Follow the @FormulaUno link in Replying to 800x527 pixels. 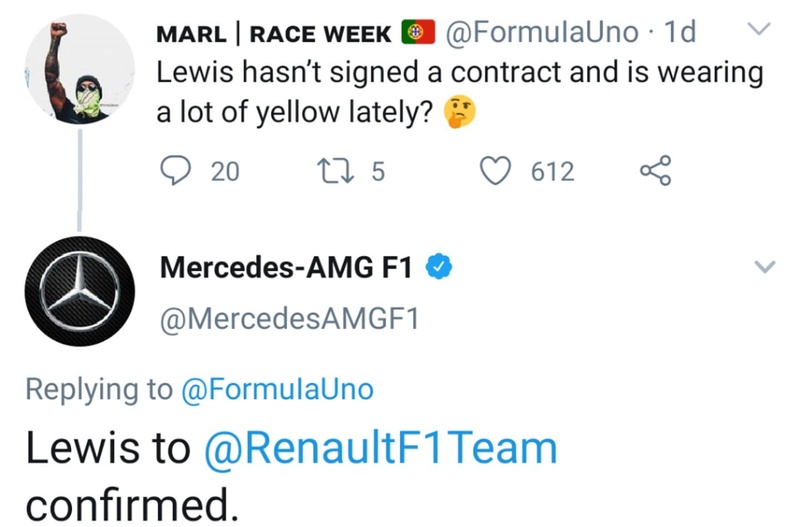tap(277, 390)
